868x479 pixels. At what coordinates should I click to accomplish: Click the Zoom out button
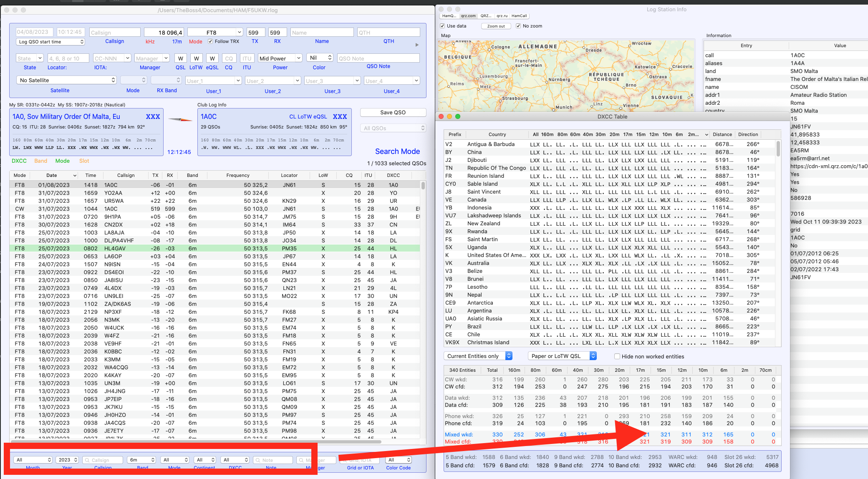pos(496,26)
